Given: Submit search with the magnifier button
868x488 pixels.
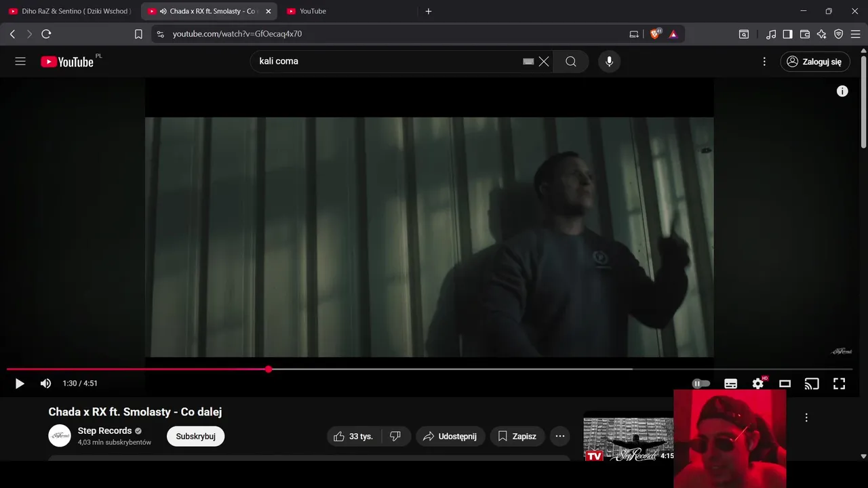Looking at the screenshot, I should [x=571, y=62].
